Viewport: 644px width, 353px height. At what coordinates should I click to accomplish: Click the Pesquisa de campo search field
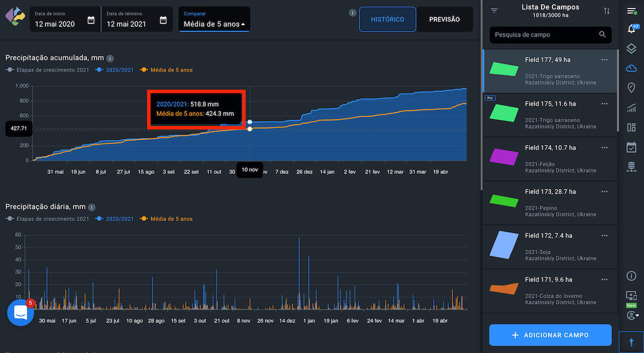(x=545, y=35)
